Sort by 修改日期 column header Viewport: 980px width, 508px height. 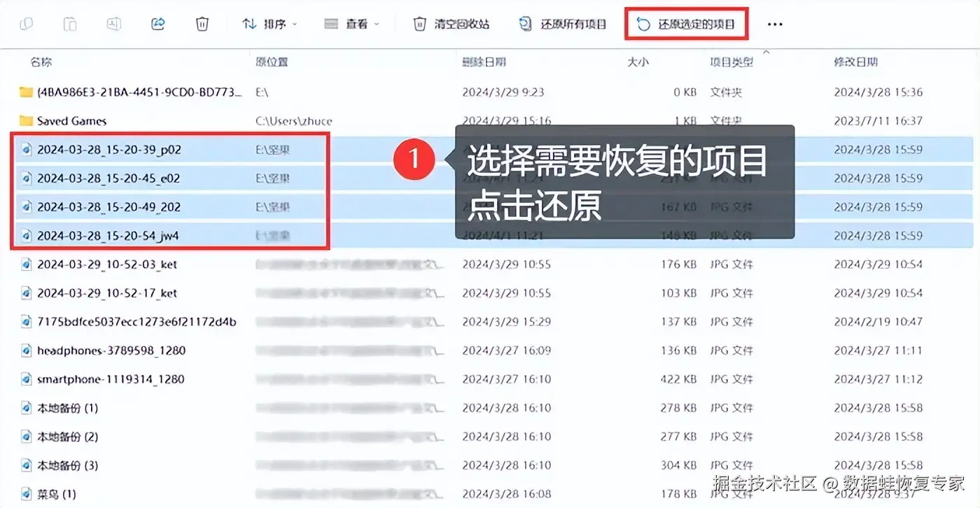(x=855, y=62)
